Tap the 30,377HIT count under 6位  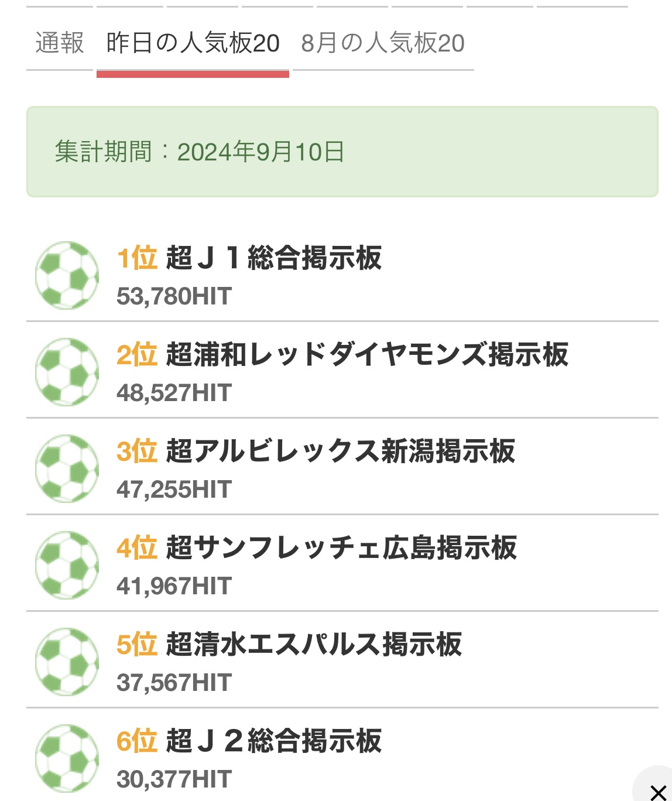click(174, 779)
